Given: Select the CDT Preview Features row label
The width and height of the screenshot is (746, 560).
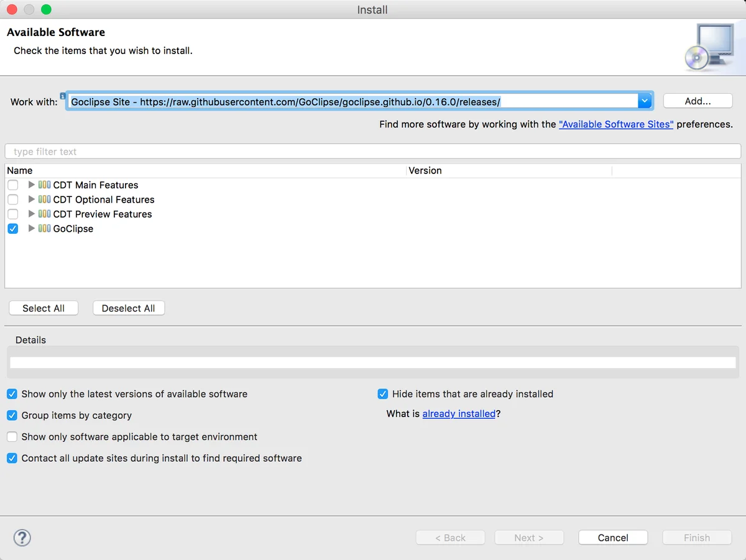Looking at the screenshot, I should pyautogui.click(x=103, y=214).
